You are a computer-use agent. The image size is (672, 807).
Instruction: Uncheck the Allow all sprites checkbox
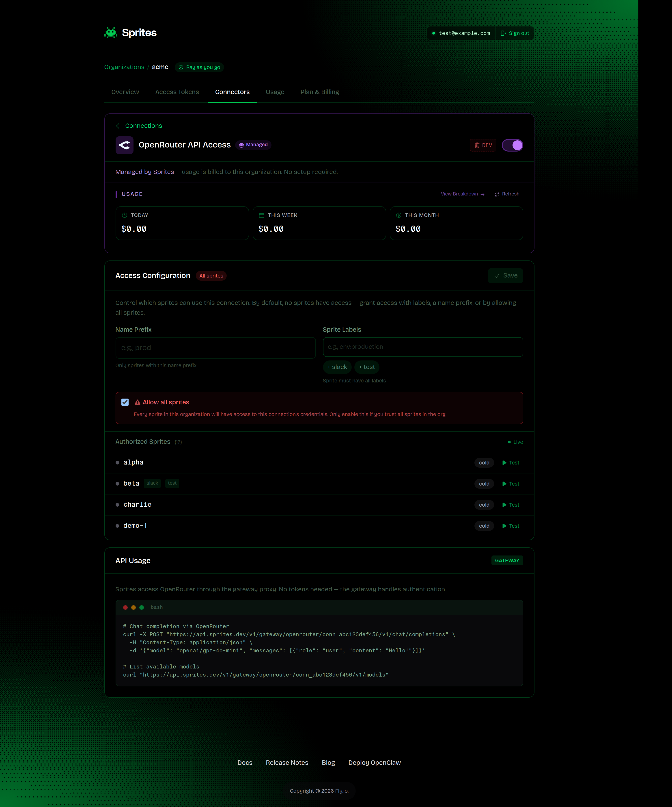pos(125,402)
